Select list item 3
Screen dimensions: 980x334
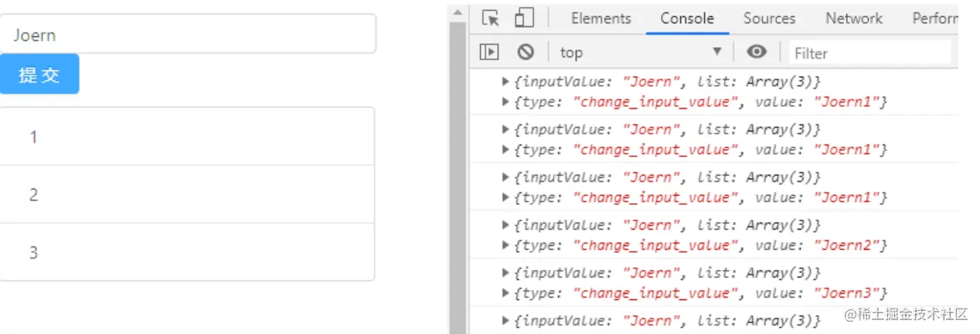click(187, 253)
